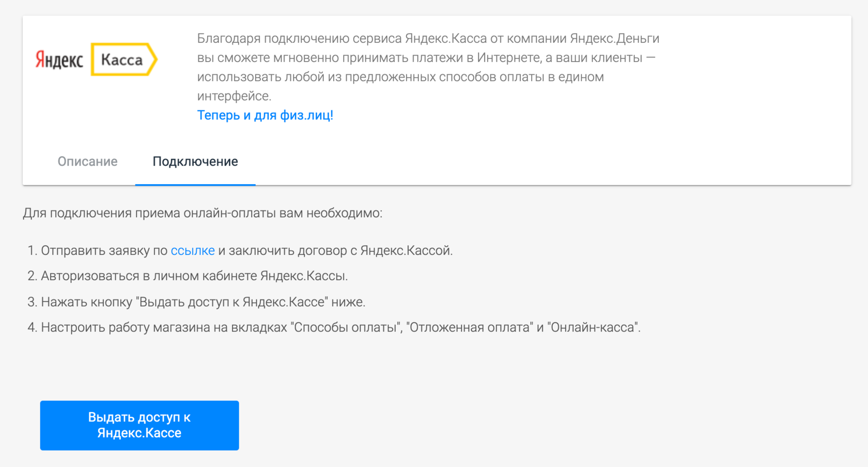Click the red Яндекс logo text
This screenshot has height=467, width=868.
point(59,60)
